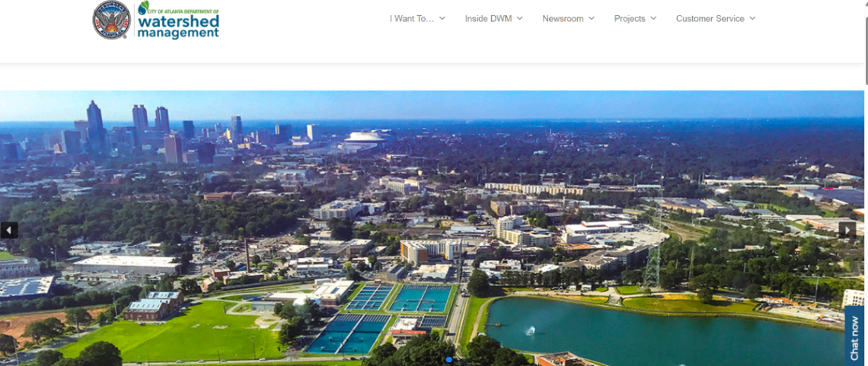Viewport: 868px width, 366px height.
Task: Open the Newsroom menu
Action: (x=563, y=18)
